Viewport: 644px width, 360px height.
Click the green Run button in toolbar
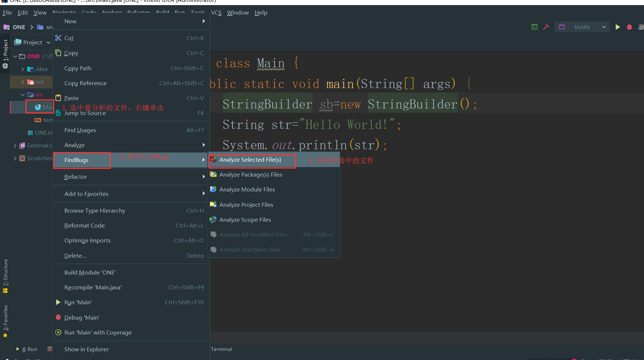617,27
